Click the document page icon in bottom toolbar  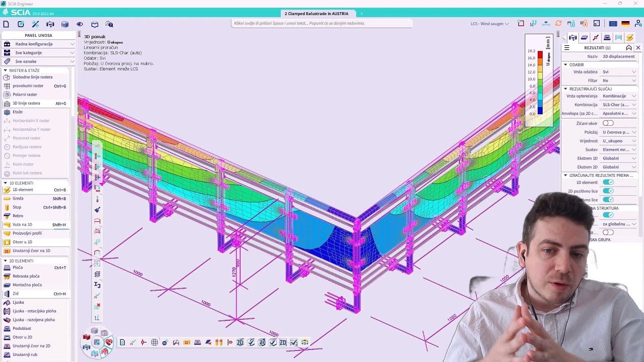(x=122, y=342)
